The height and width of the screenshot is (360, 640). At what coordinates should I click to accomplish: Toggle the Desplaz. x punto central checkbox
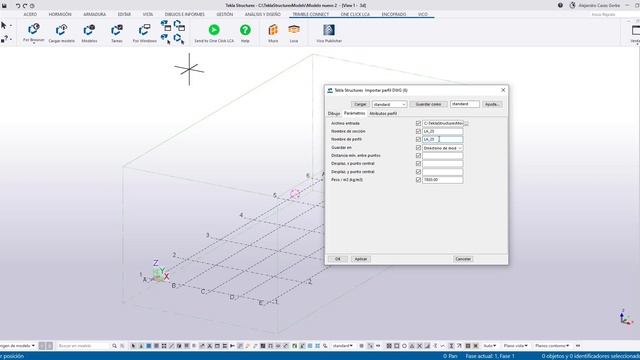click(418, 164)
